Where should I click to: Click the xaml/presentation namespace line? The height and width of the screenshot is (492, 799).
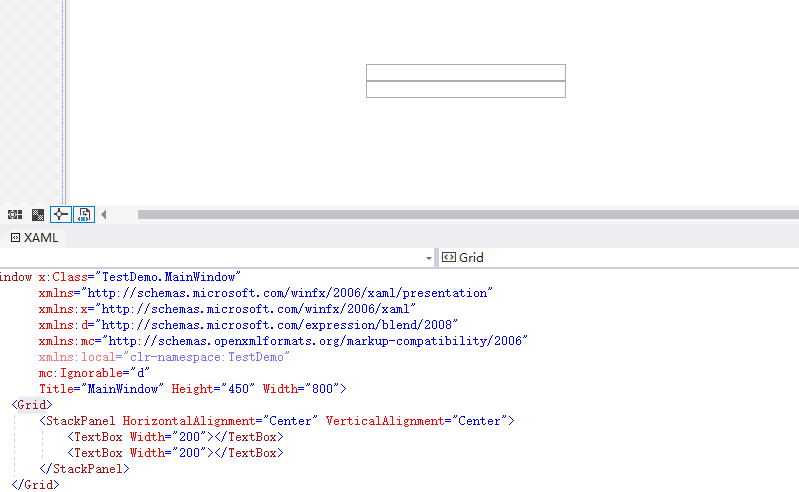[265, 293]
